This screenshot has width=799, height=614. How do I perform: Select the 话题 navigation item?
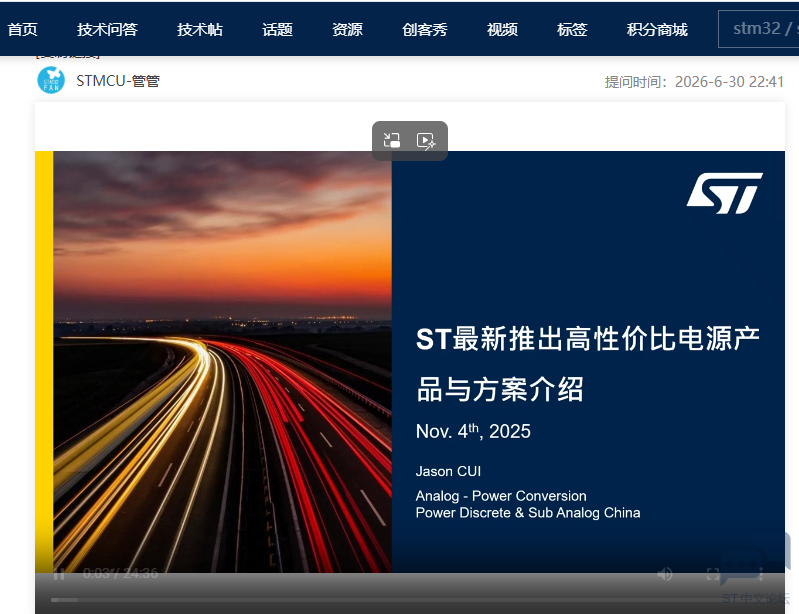(x=277, y=30)
